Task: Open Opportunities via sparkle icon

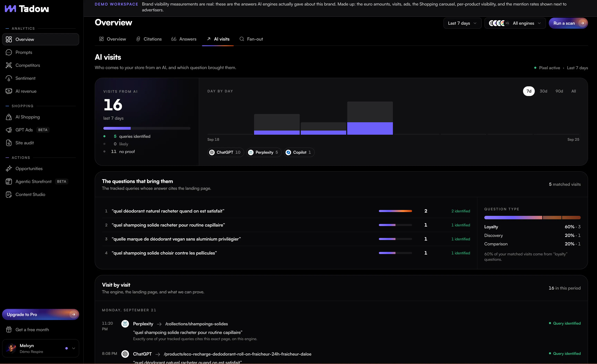Action: (x=9, y=169)
